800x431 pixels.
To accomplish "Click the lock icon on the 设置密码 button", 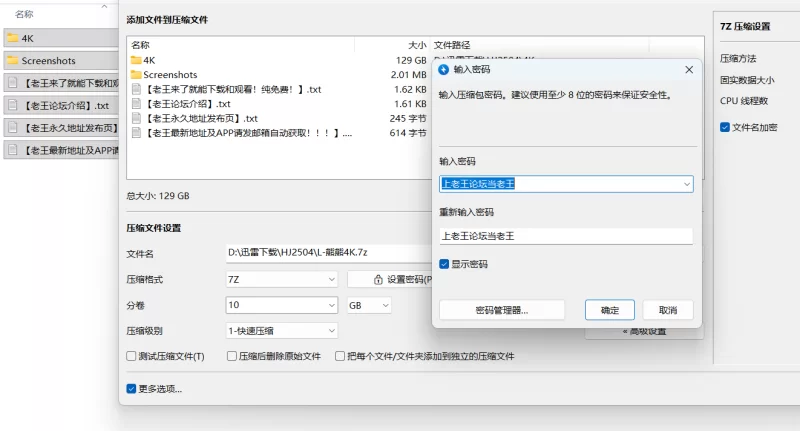I will tap(378, 280).
